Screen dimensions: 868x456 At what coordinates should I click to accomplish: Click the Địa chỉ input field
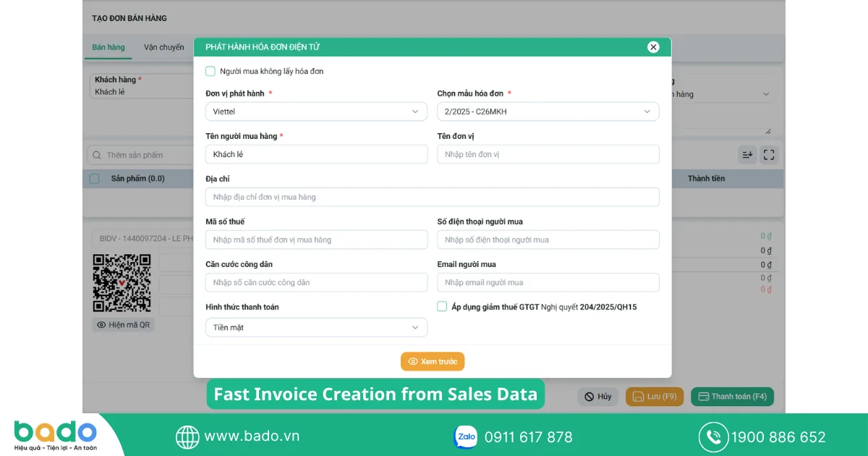[x=432, y=197]
